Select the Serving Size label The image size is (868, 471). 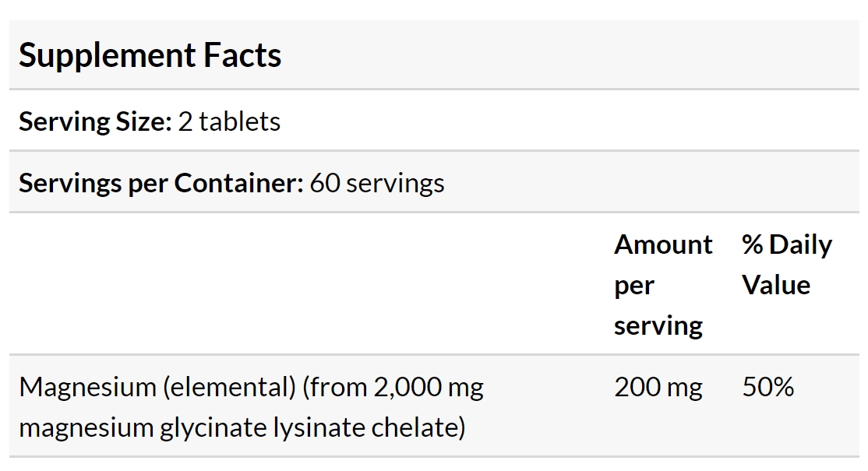coord(95,121)
